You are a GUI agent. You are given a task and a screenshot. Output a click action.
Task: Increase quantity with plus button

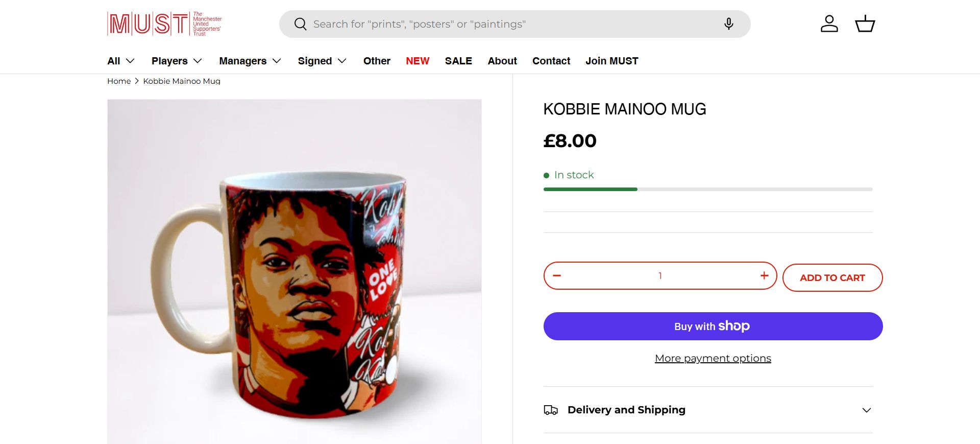764,276
